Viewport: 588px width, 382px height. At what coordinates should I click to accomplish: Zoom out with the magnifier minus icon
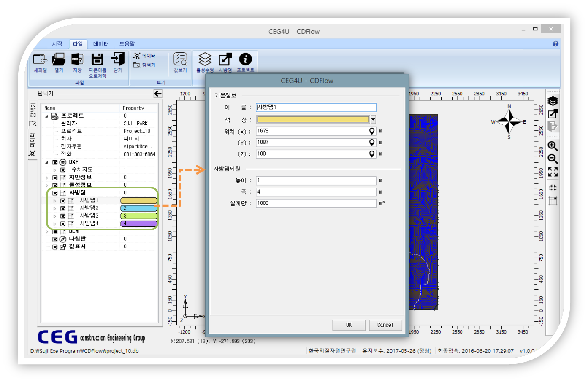pyautogui.click(x=553, y=159)
